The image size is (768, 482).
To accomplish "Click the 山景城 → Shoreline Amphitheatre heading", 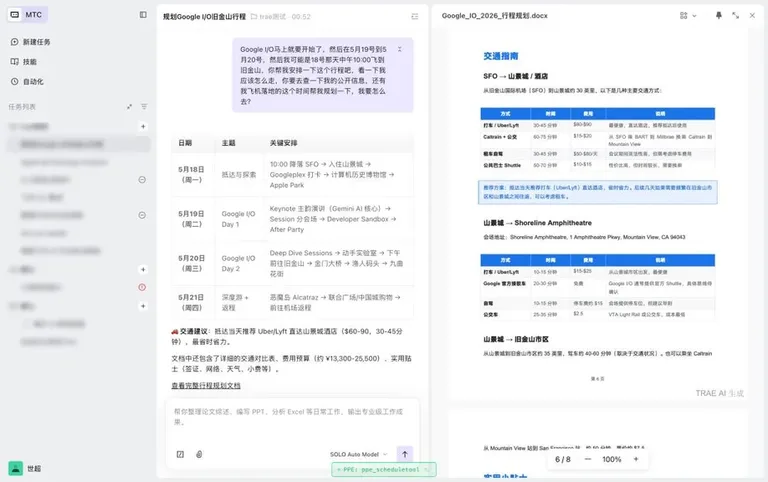I will pyautogui.click(x=537, y=223).
